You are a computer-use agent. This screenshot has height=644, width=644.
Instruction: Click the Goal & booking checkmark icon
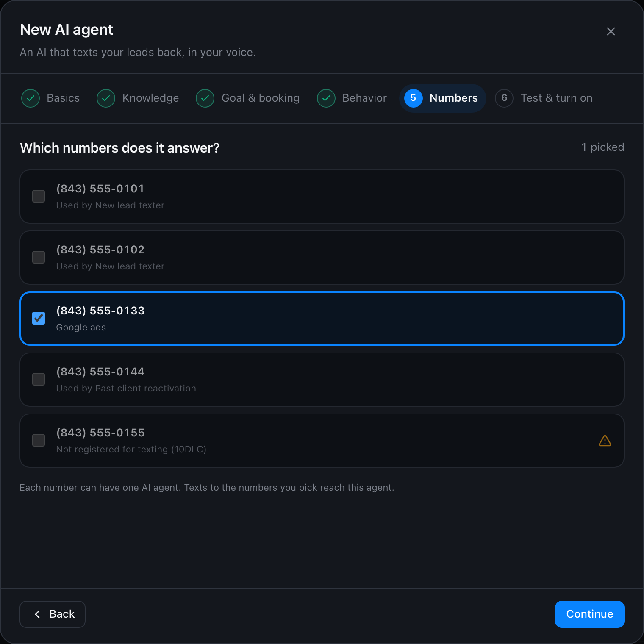205,98
